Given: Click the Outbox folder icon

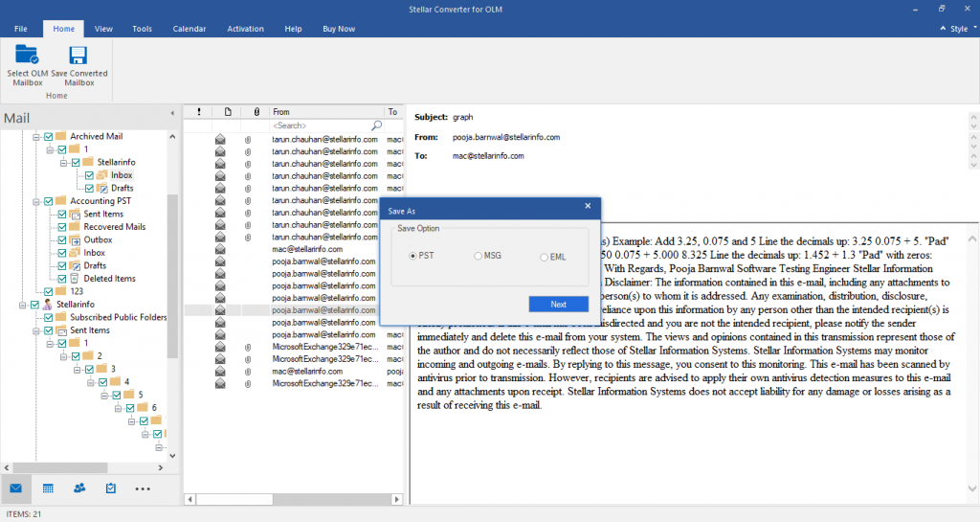Looking at the screenshot, I should [75, 240].
